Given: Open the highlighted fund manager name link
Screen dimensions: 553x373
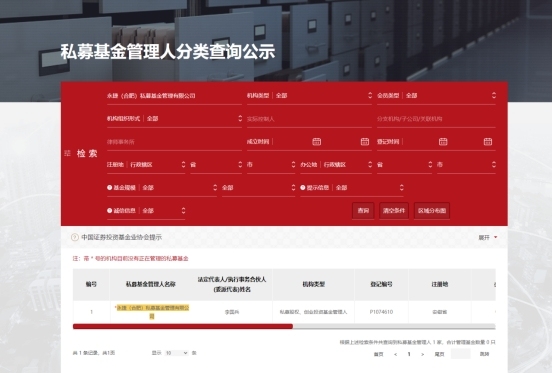Looking at the screenshot, I should click(153, 312).
